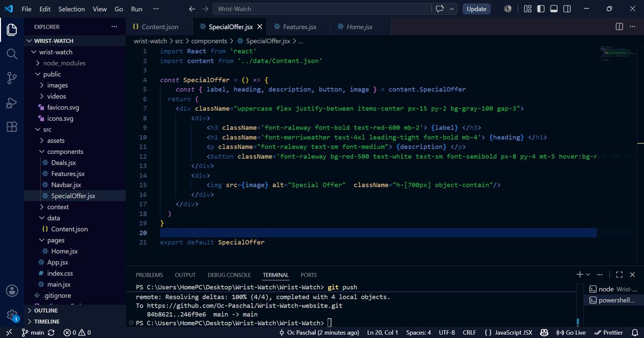
Task: Click the errors and warnings indicator
Action: [x=76, y=333]
